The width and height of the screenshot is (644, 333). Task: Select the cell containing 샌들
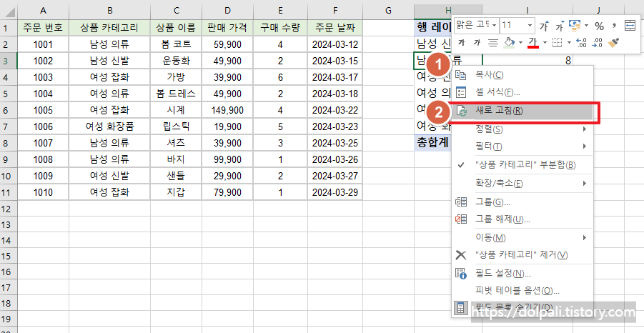click(x=176, y=176)
